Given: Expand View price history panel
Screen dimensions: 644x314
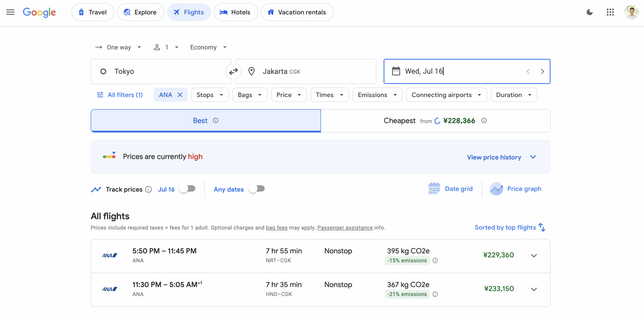Looking at the screenshot, I should (x=502, y=157).
